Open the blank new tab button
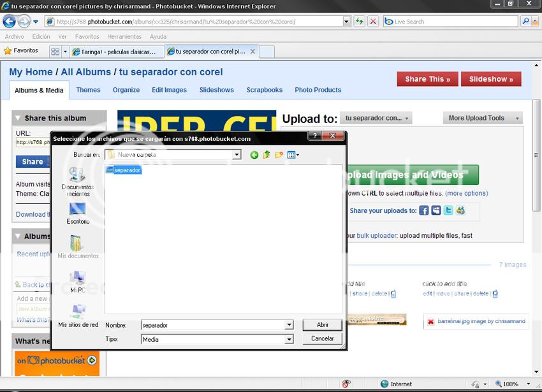This screenshot has height=392, width=542. 267,52
